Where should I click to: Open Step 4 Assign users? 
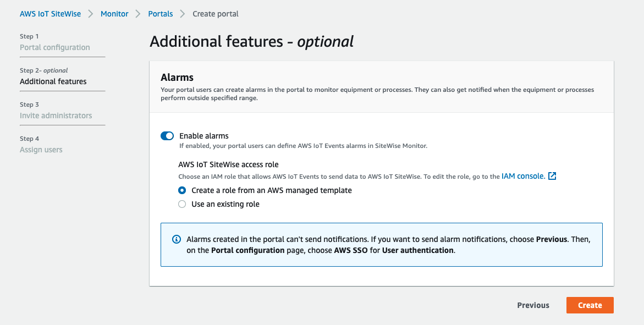point(41,150)
